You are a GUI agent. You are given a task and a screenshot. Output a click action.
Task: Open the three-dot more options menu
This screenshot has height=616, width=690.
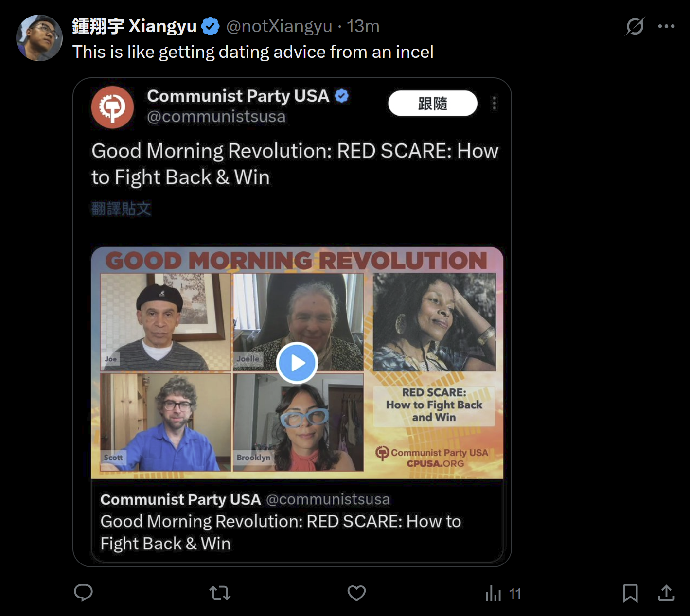pos(666,26)
